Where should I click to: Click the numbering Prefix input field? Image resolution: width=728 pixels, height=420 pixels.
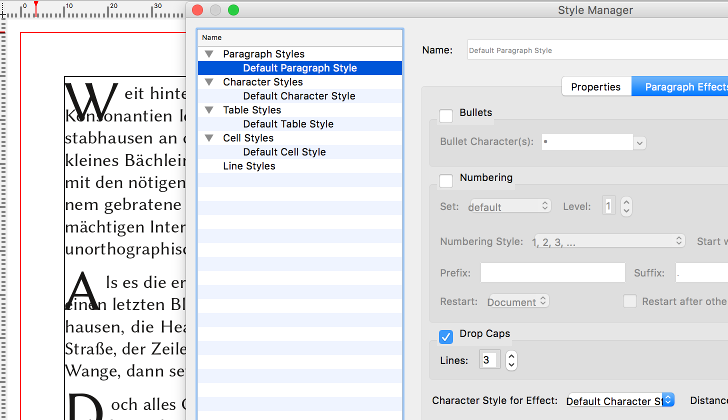click(552, 273)
